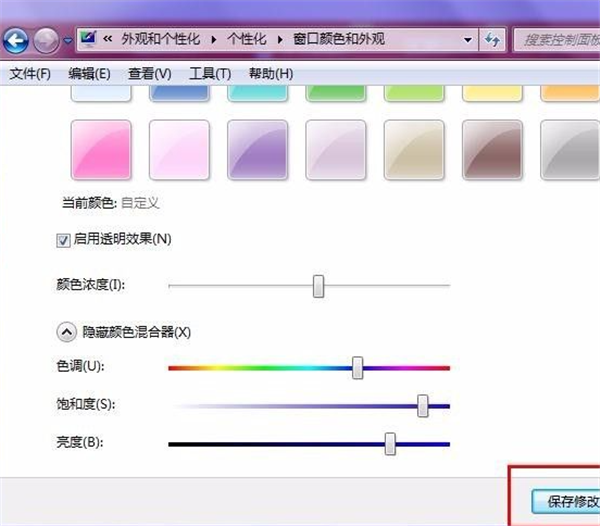Screen dimensions: 600x526
Task: Open the recent pages arrow beside navigation buttons
Action: [67, 41]
